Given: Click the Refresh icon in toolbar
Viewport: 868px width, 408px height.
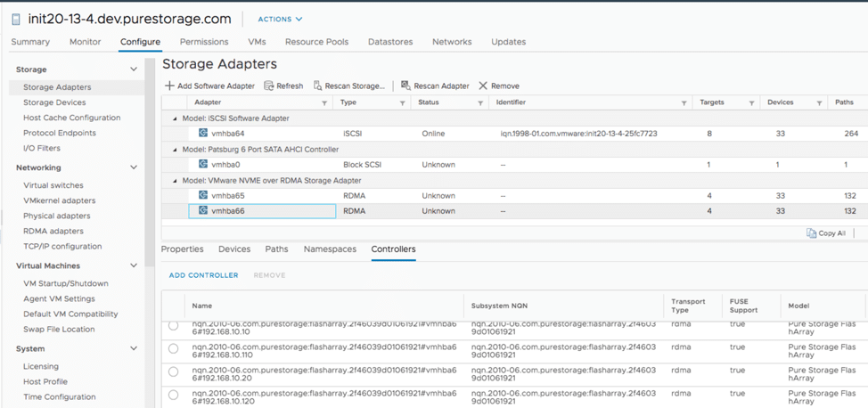Looking at the screenshot, I should coord(269,86).
